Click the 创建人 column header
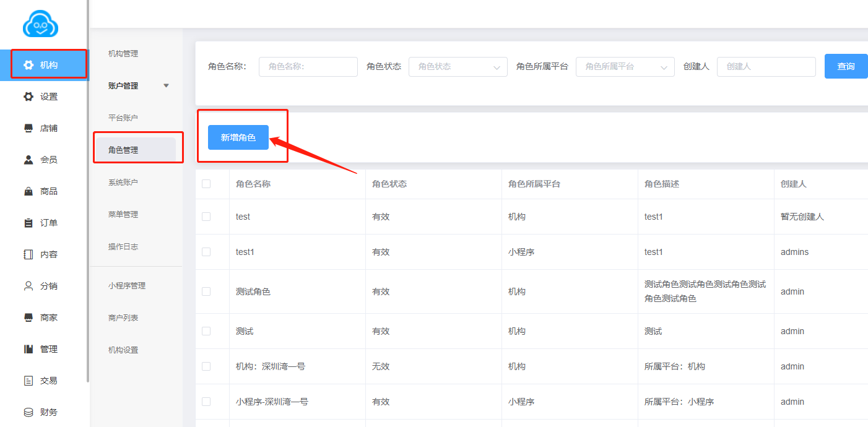 pyautogui.click(x=794, y=184)
